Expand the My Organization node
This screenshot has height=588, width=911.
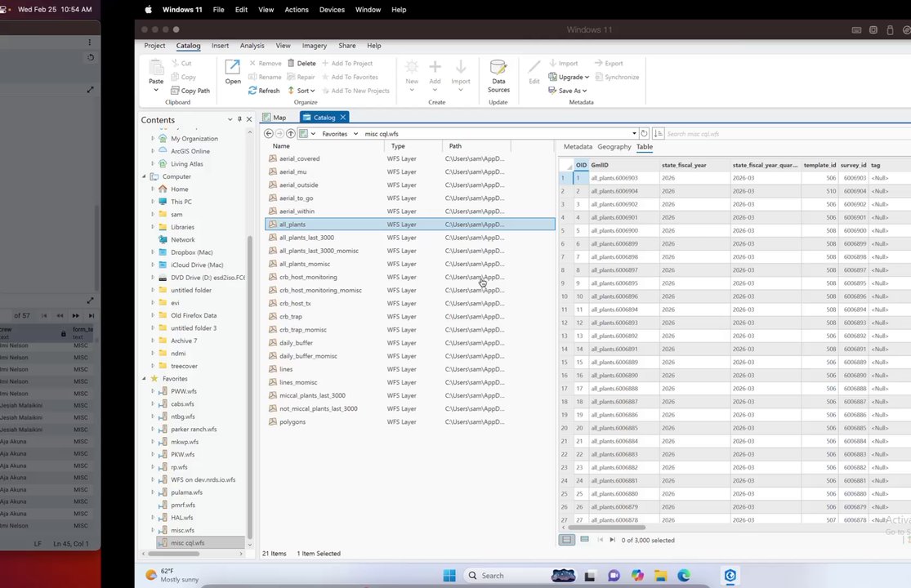(153, 138)
